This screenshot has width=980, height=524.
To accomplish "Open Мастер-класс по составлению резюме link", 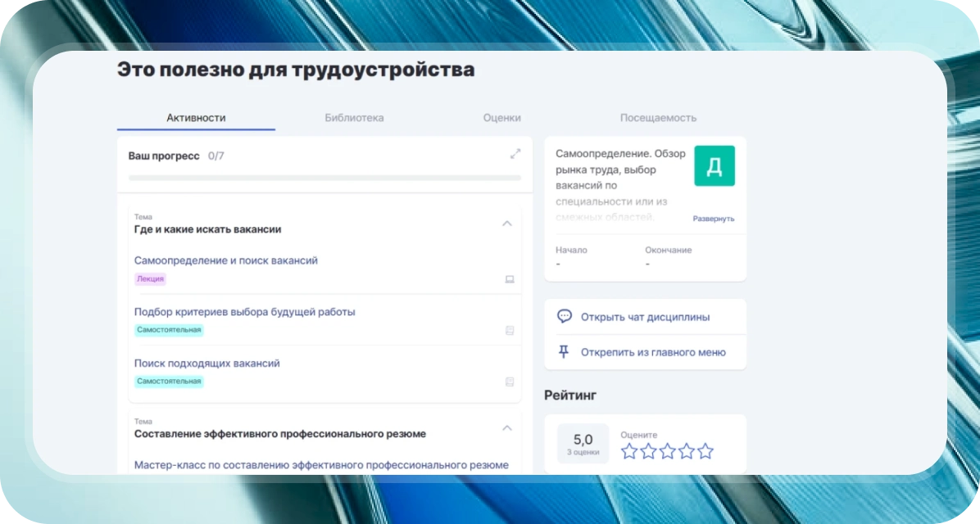I will pos(321,465).
